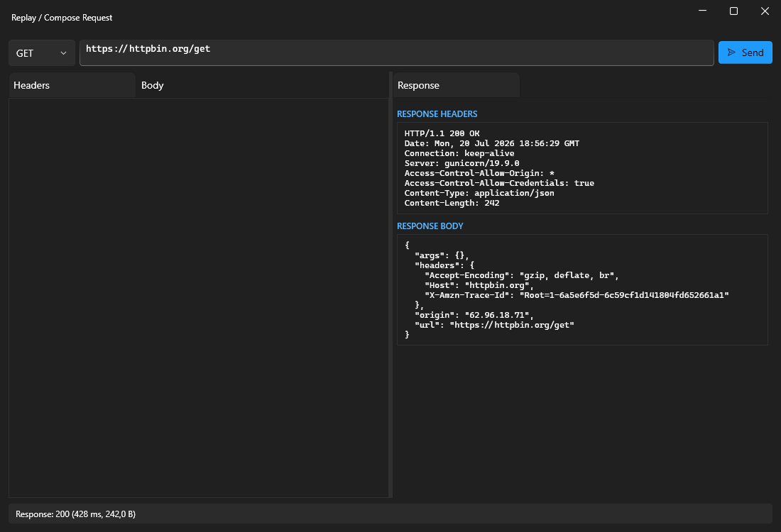Click the "X-Amzn-Trace-Id" line in response body
Image resolution: width=781 pixels, height=532 pixels.
tap(577, 295)
